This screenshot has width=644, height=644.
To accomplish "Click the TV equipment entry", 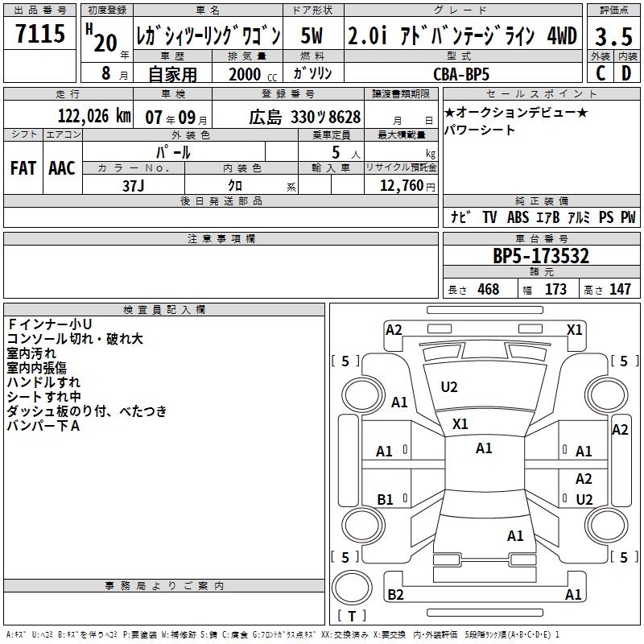I will (489, 217).
